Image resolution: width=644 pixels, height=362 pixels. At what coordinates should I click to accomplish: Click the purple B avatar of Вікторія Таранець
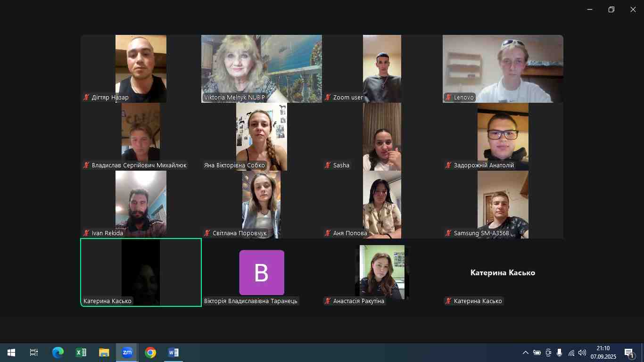[x=262, y=272]
